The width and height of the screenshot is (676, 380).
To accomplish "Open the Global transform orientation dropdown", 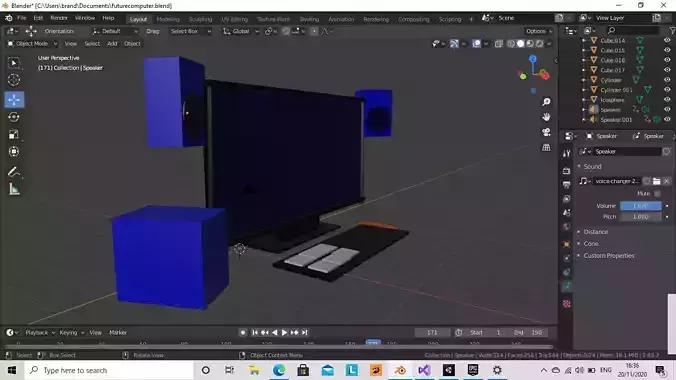I will (x=240, y=31).
